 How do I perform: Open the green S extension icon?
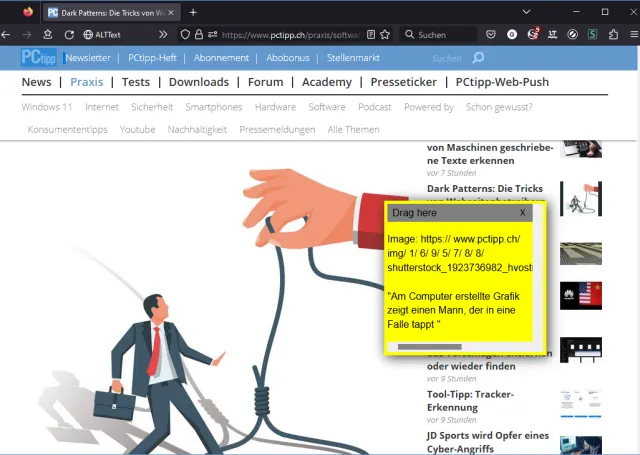tap(593, 35)
